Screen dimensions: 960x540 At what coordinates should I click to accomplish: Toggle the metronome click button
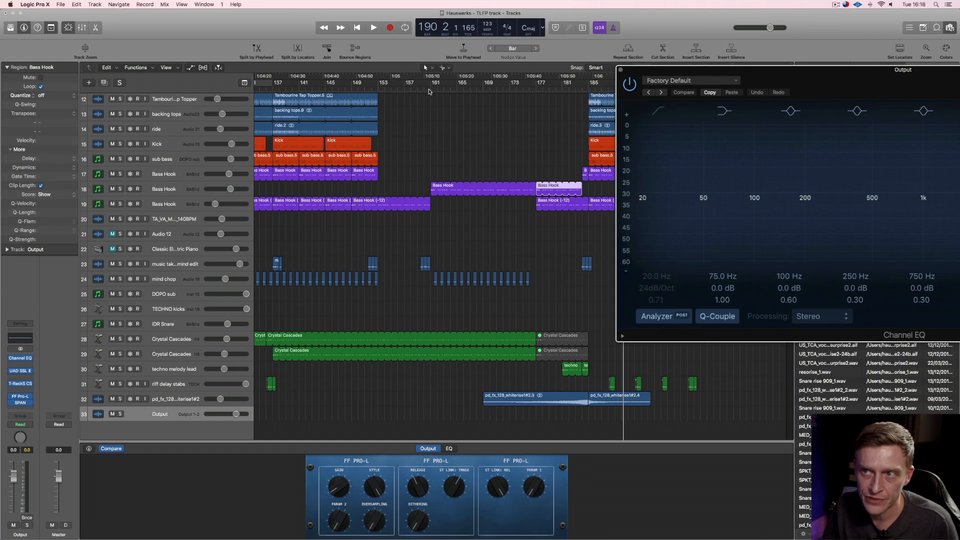[x=613, y=28]
